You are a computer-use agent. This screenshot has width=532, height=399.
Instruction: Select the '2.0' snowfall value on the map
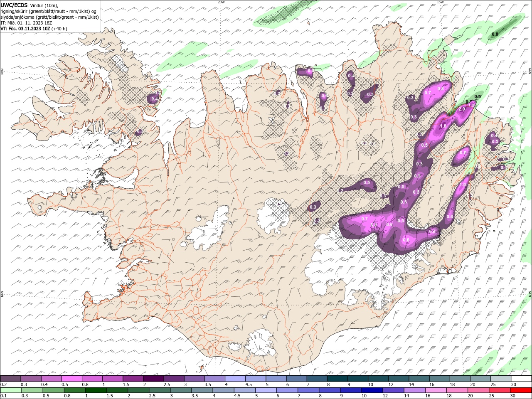pos(461,109)
